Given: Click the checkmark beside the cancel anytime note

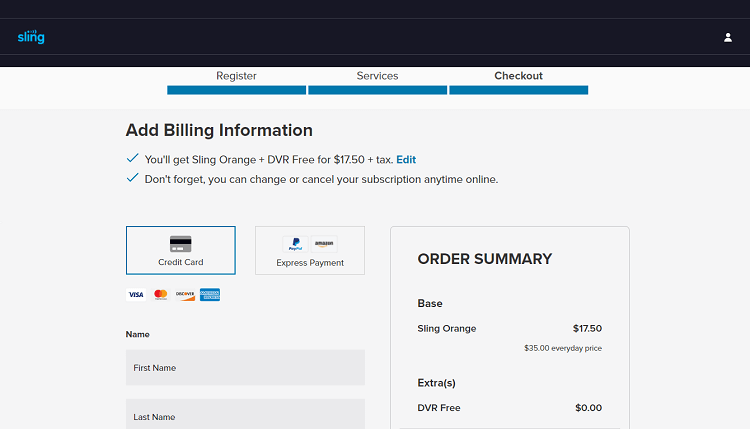Looking at the screenshot, I should (132, 178).
